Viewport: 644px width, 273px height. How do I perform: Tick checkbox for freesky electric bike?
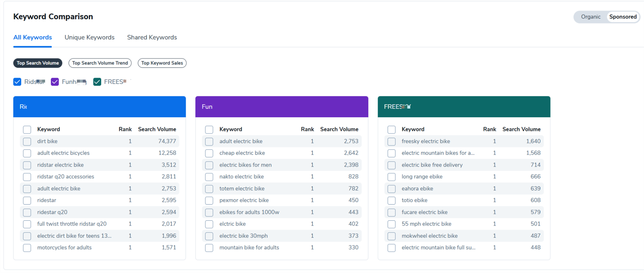pyautogui.click(x=391, y=141)
